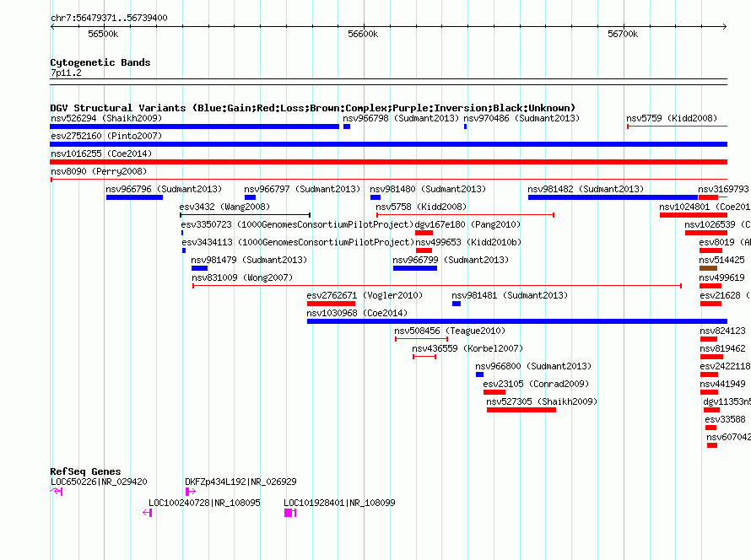Screen dimensions: 751x560
Task: Select variant label nsv8090 (Perry2008)
Action: [x=99, y=171]
